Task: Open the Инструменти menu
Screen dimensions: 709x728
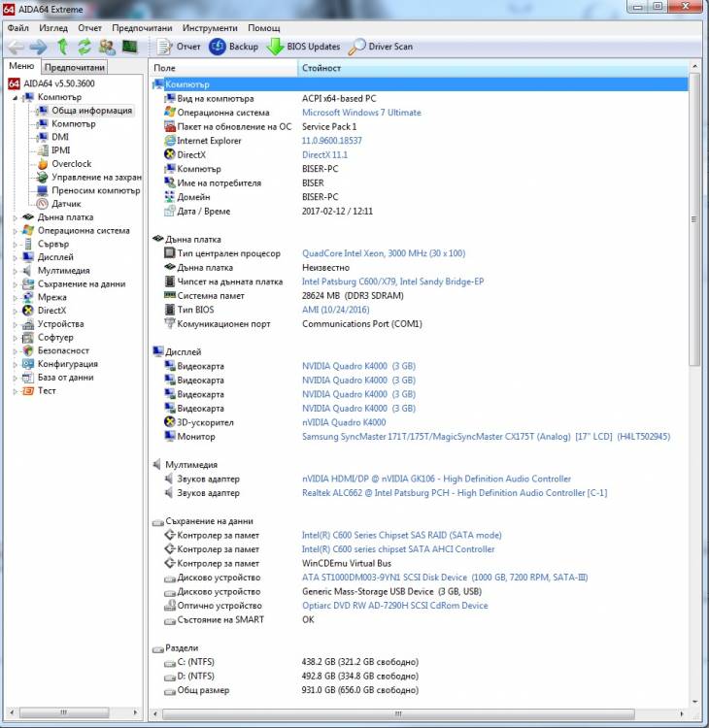Action: coord(210,28)
